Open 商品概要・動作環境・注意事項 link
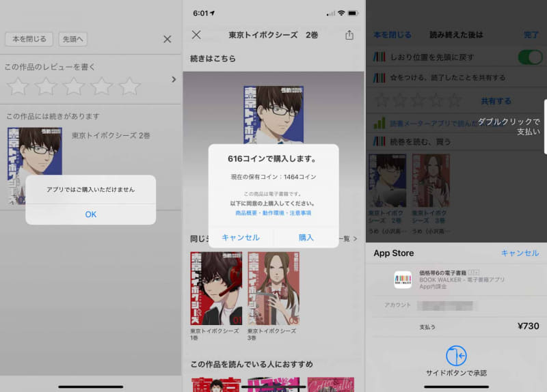The height and width of the screenshot is (392, 547). [273, 213]
